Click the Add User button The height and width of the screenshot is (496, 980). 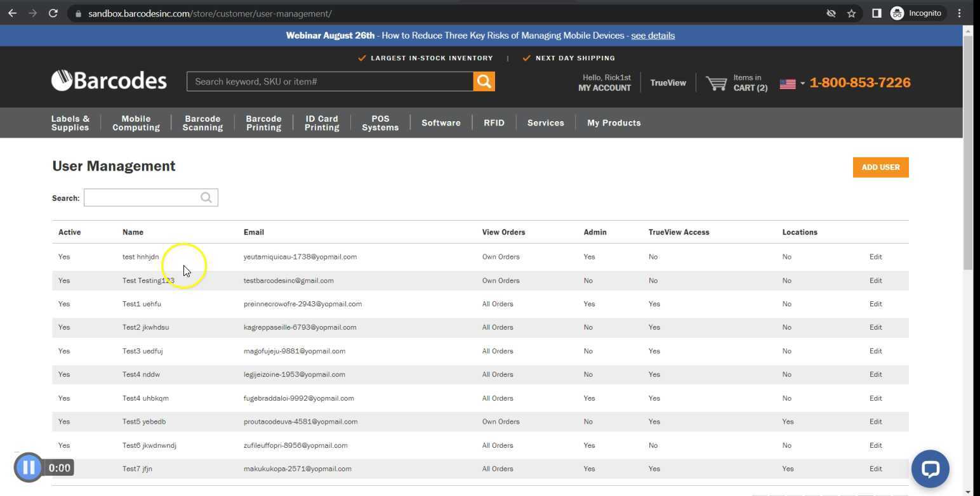tap(880, 167)
